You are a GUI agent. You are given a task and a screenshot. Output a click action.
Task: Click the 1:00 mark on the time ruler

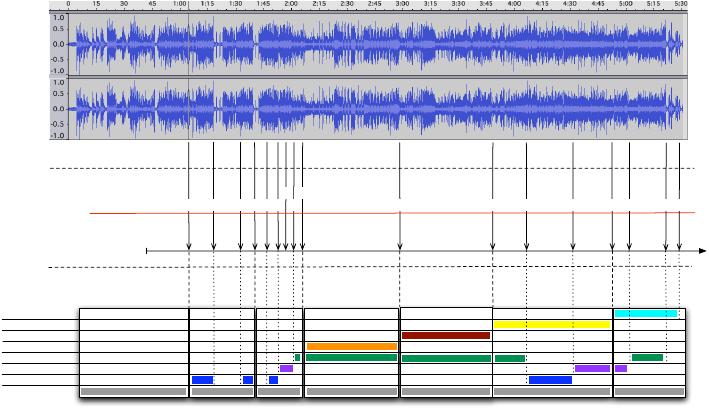tap(179, 6)
